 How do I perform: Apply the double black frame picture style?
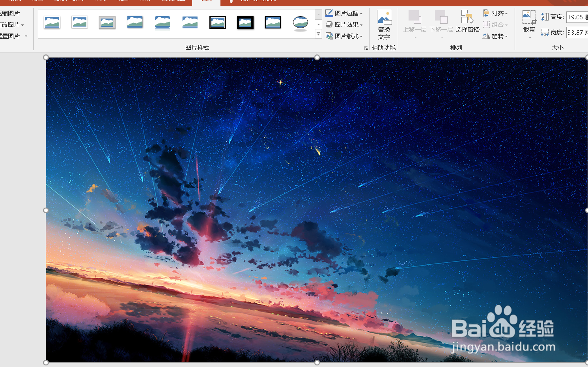pyautogui.click(x=218, y=22)
